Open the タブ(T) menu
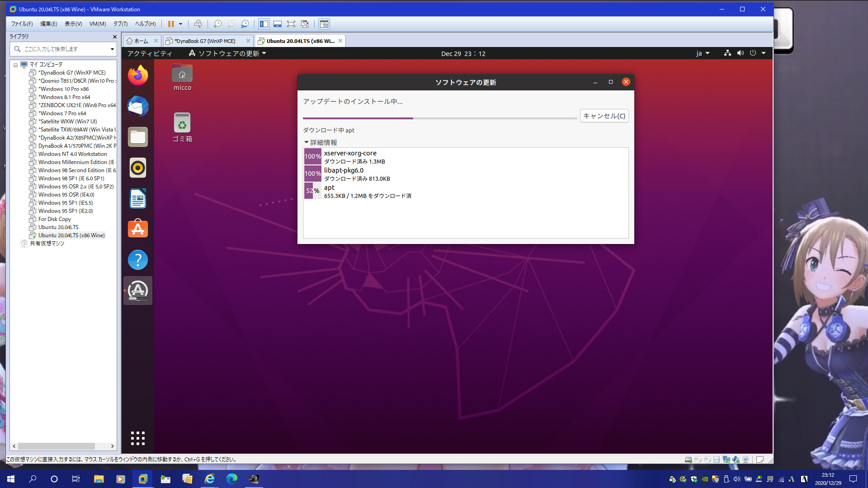Screen dimensions: 868x488 click(x=120, y=24)
